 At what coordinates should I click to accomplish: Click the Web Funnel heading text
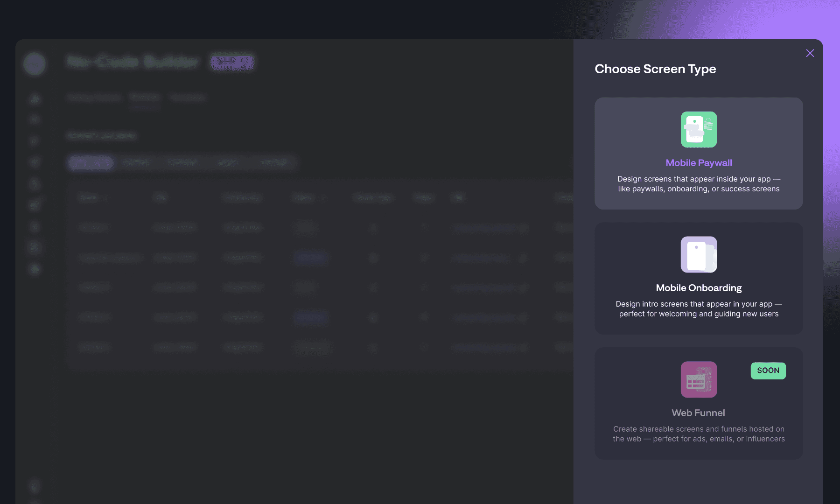point(698,413)
